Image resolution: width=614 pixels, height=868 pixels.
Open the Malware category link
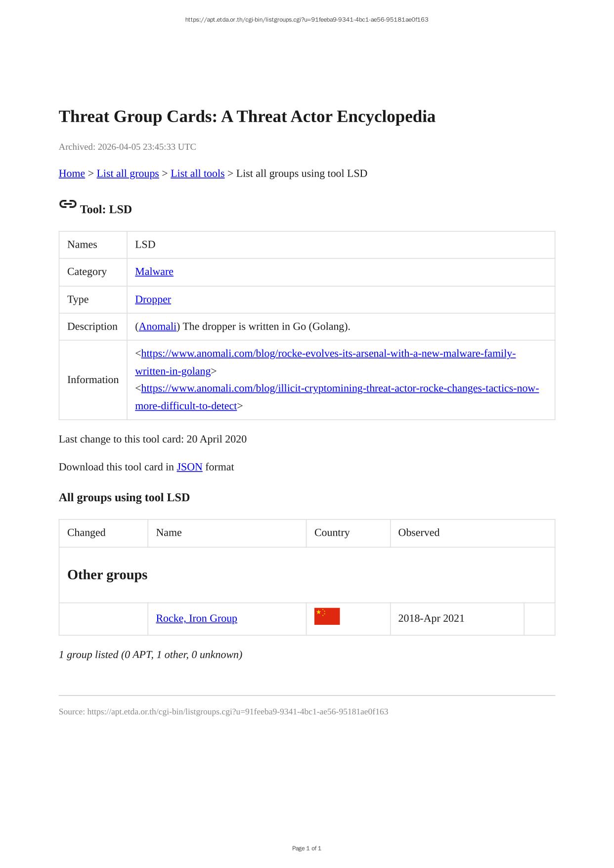click(x=154, y=272)
